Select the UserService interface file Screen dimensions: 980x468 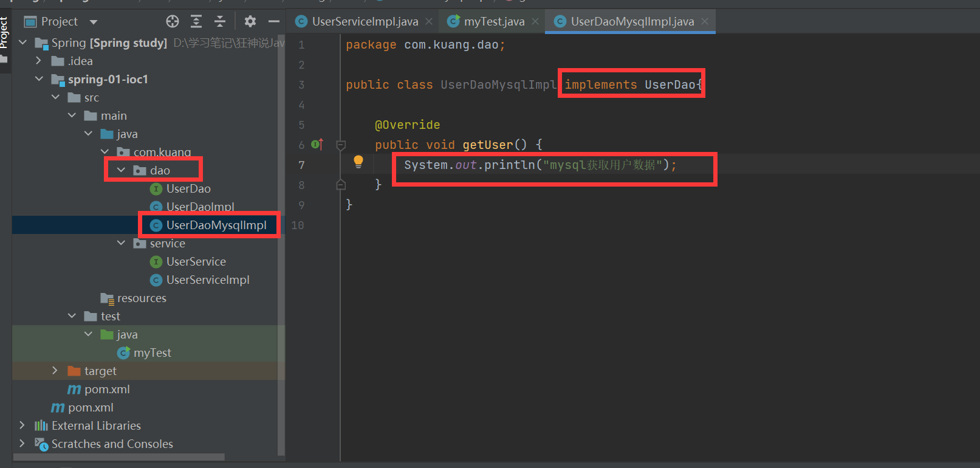pos(196,261)
